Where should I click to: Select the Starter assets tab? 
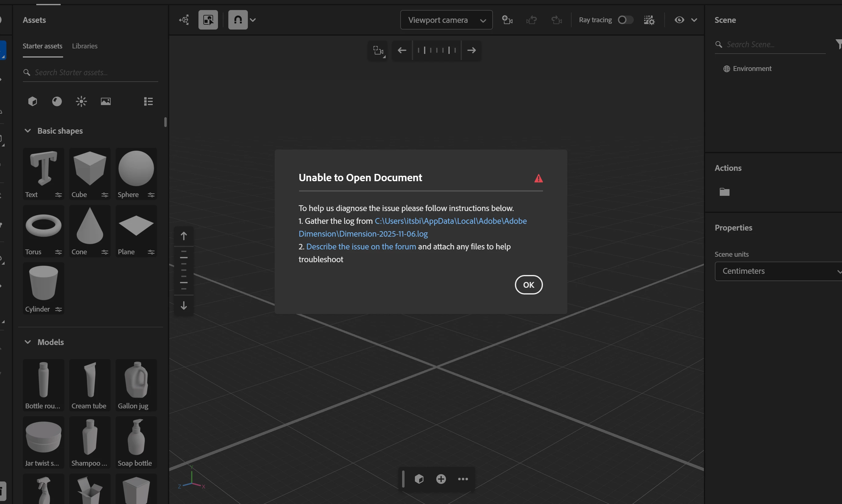[x=42, y=46]
